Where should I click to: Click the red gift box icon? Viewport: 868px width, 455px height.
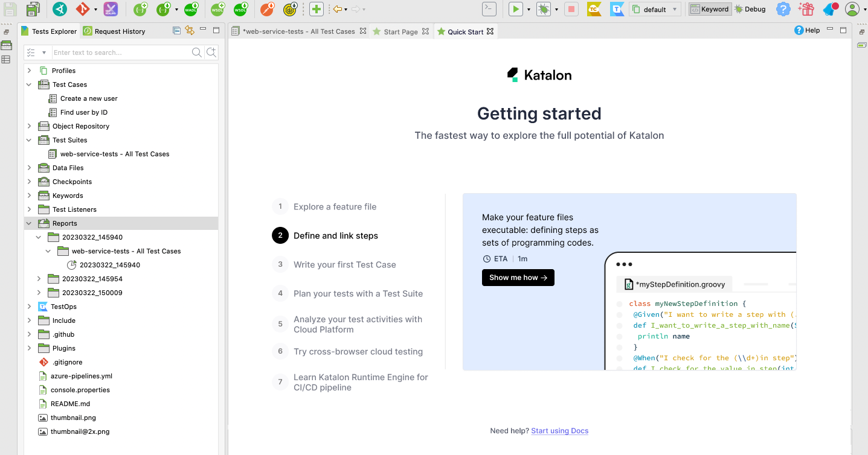[806, 9]
